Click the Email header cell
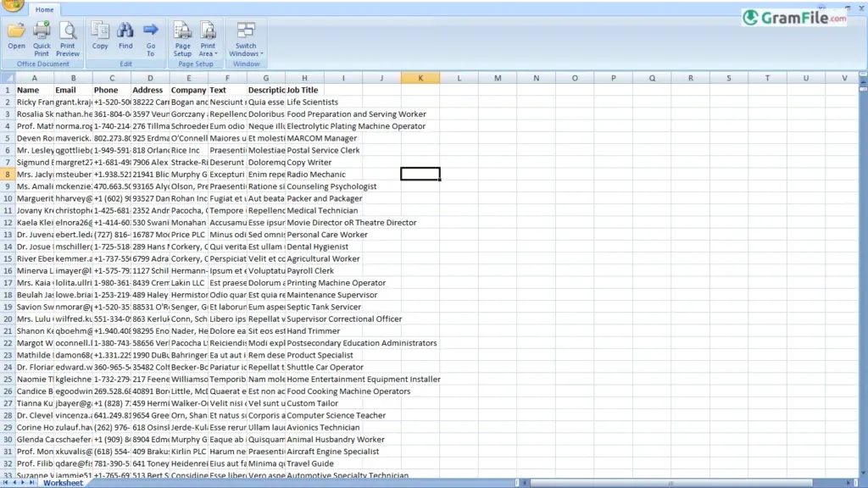The image size is (868, 488). [x=73, y=90]
